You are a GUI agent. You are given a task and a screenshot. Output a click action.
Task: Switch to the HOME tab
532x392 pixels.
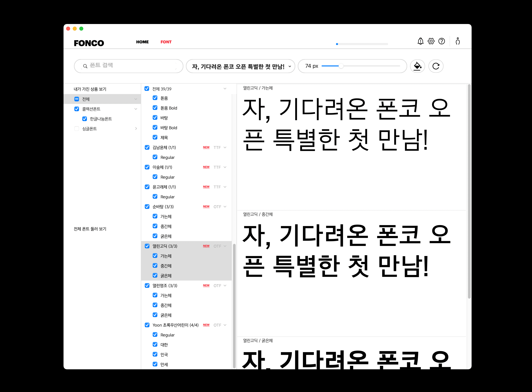pos(142,42)
